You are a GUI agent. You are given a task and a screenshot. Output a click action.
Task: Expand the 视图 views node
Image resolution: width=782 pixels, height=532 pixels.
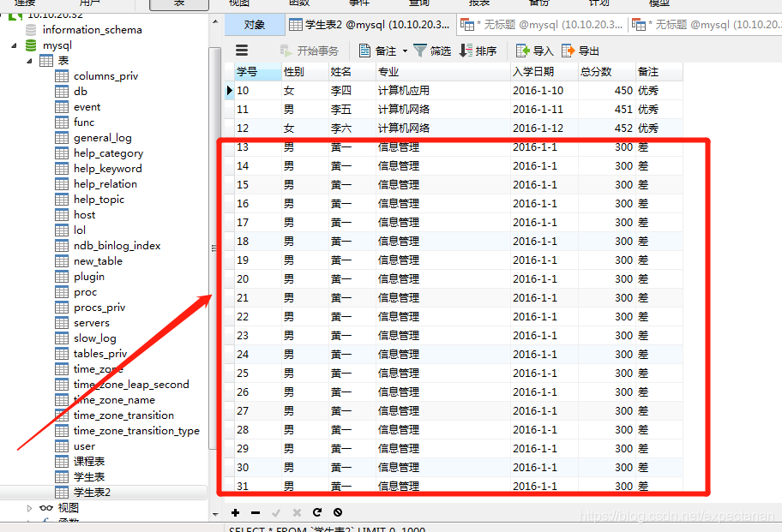(x=29, y=508)
